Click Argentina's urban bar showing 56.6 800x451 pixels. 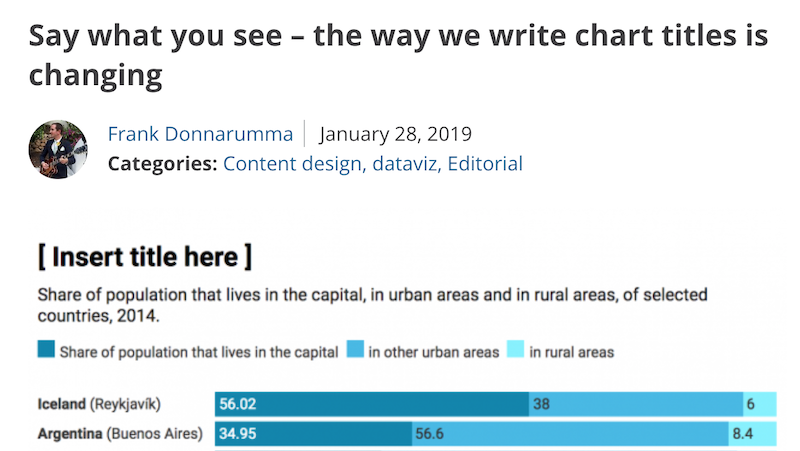(x=569, y=434)
